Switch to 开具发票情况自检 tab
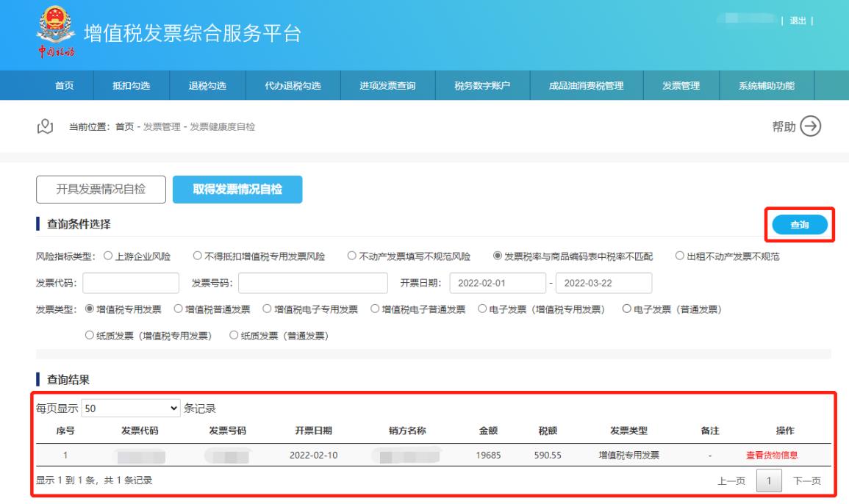The height and width of the screenshot is (504, 849). coord(101,190)
